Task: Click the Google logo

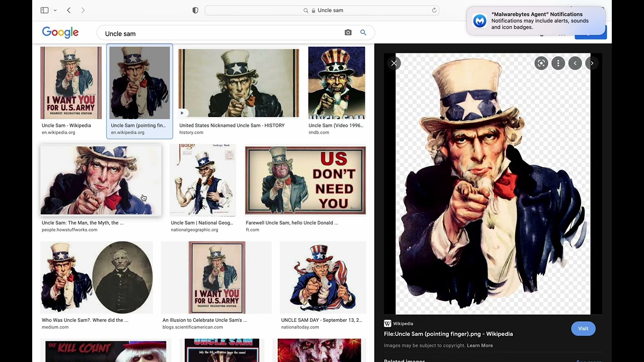Action: click(x=60, y=33)
